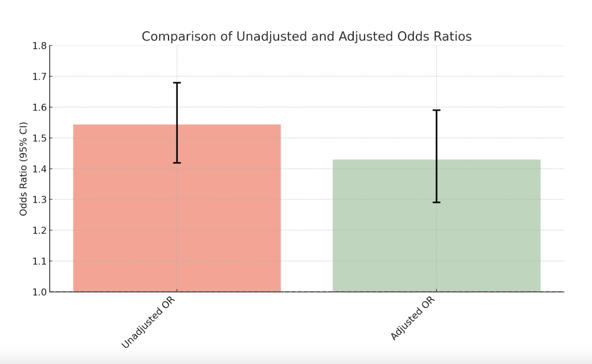Viewport: 592px width, 364px height.
Task: Click the "Odds Ratio (95% CI)" axis label
Action: coord(23,169)
